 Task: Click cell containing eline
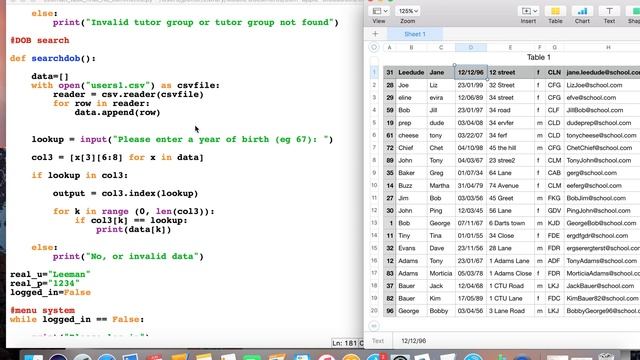(x=411, y=98)
